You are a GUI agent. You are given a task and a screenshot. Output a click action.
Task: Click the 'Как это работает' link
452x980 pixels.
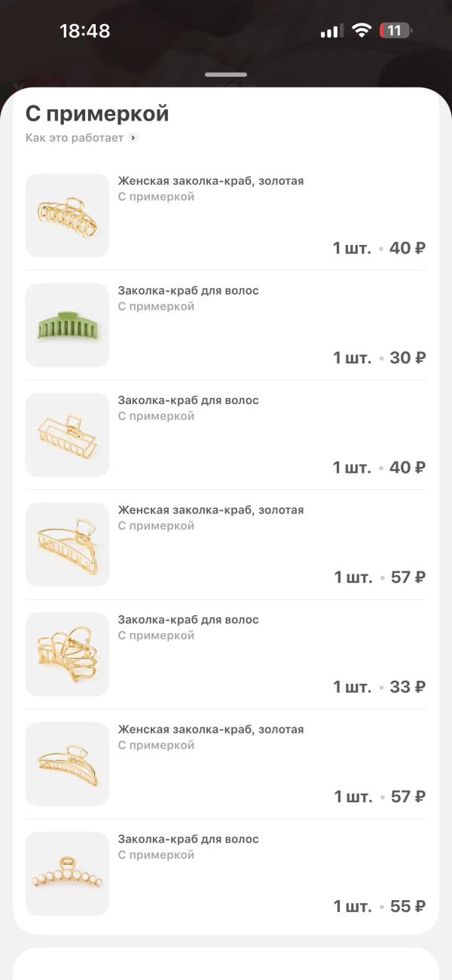(75, 138)
